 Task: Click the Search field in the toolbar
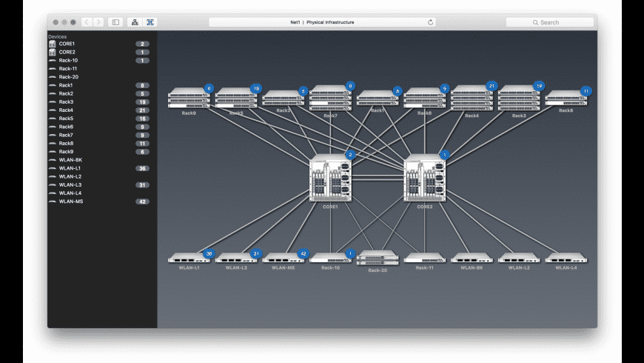(550, 22)
